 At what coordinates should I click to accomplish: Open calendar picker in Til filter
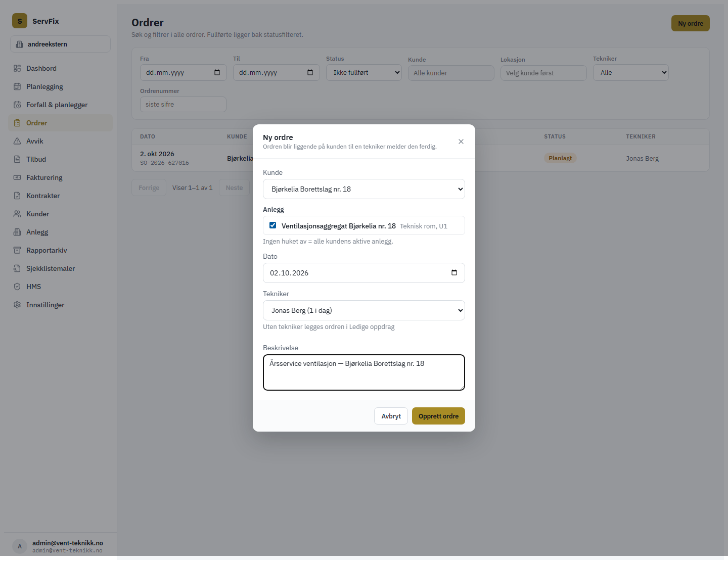click(x=310, y=72)
